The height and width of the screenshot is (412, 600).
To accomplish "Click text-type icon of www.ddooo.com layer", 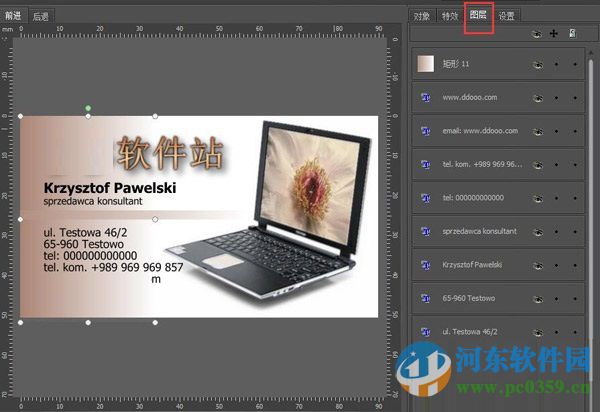I will click(x=426, y=97).
